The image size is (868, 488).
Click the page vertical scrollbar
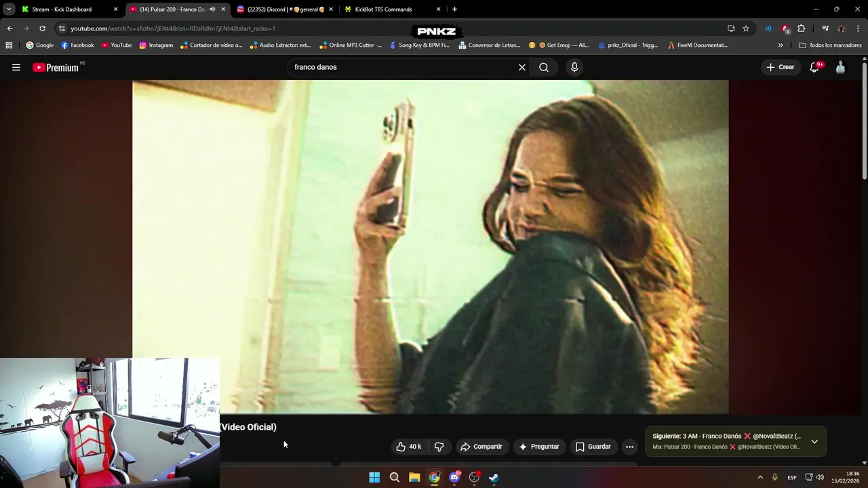tap(864, 122)
